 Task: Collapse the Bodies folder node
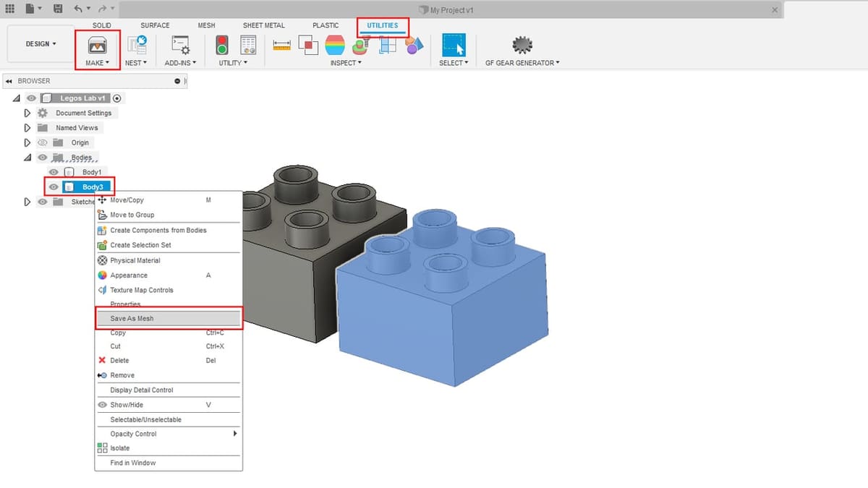click(27, 158)
